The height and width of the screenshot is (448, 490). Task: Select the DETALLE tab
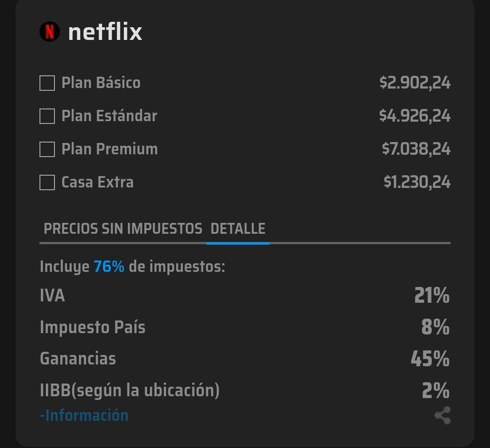[x=238, y=229]
